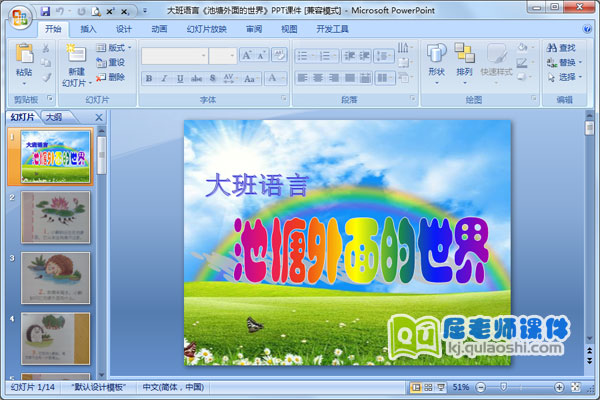Switch to the Outline (大纲) pane tab
Image resolution: width=600 pixels, height=400 pixels.
(53, 117)
